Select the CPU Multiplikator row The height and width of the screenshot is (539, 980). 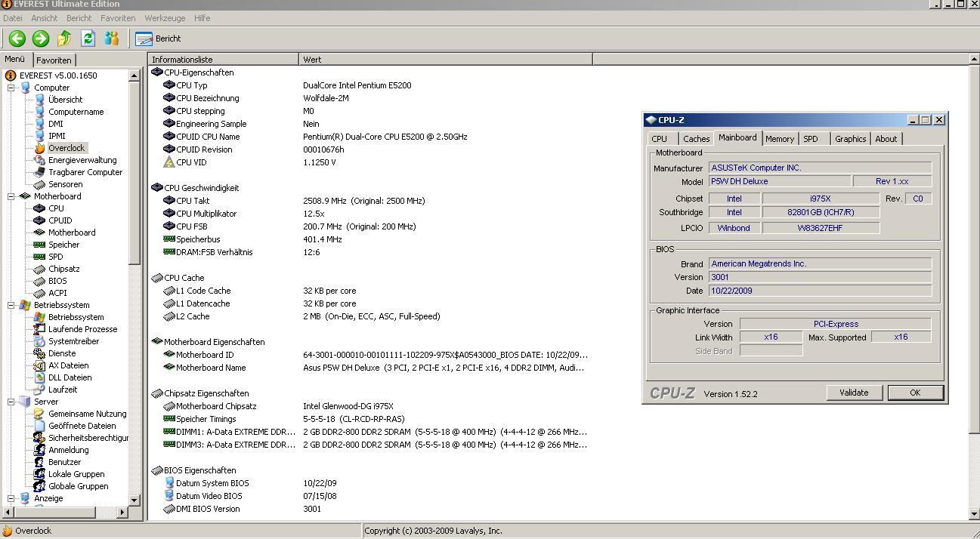369,214
